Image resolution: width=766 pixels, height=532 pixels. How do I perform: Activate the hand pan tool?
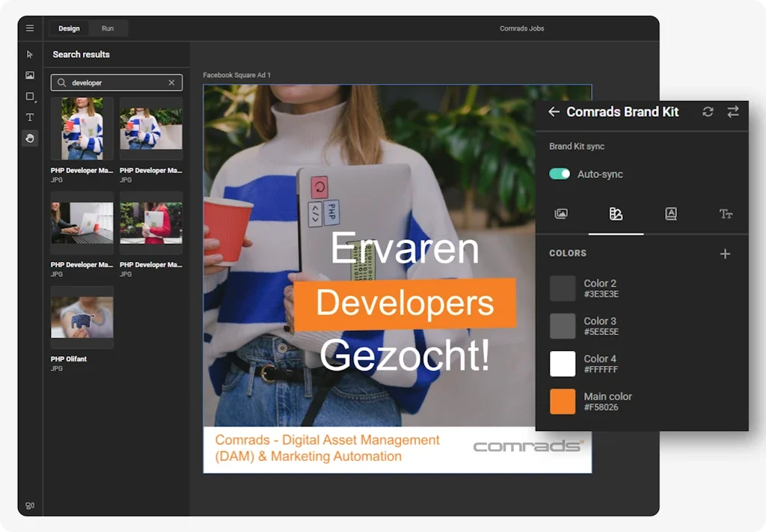click(30, 138)
